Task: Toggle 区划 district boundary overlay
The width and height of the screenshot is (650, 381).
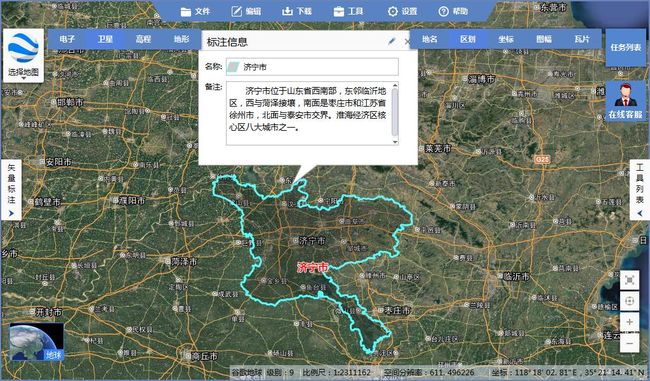Action: point(468,39)
